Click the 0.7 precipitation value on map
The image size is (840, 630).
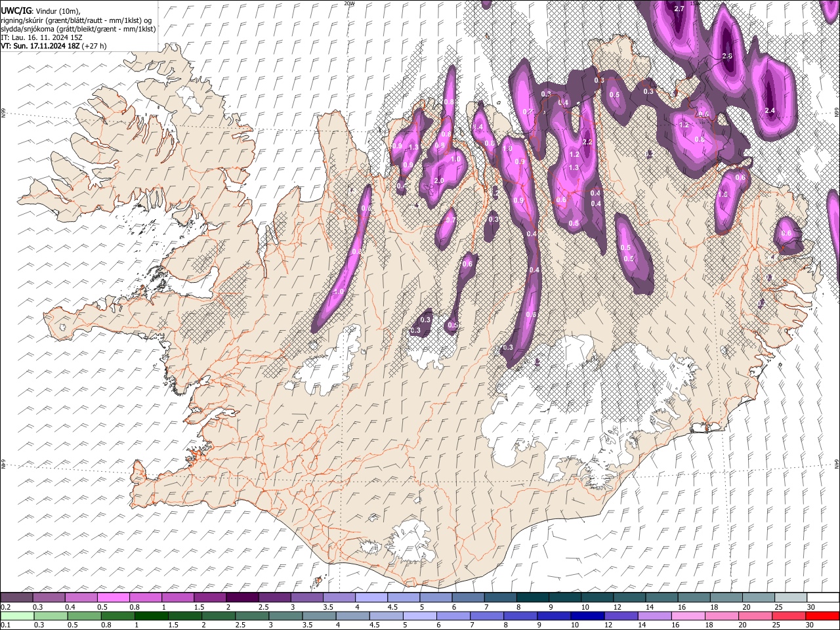coord(451,220)
